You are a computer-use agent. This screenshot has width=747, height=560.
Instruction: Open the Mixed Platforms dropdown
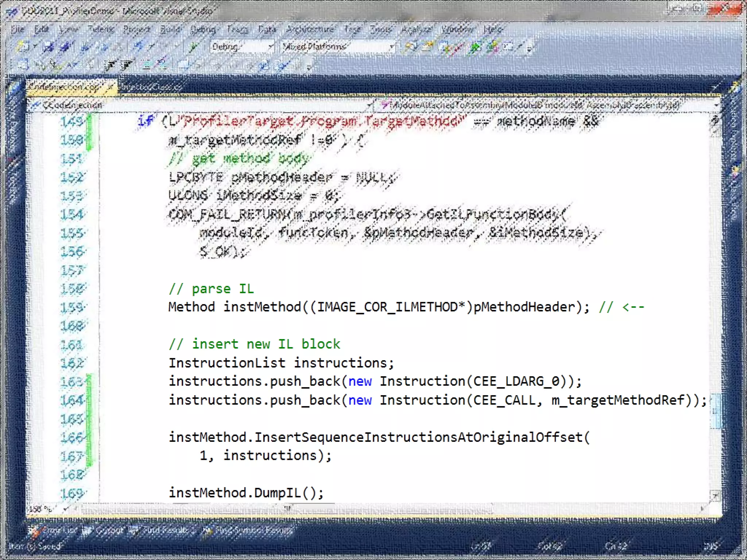click(x=392, y=47)
